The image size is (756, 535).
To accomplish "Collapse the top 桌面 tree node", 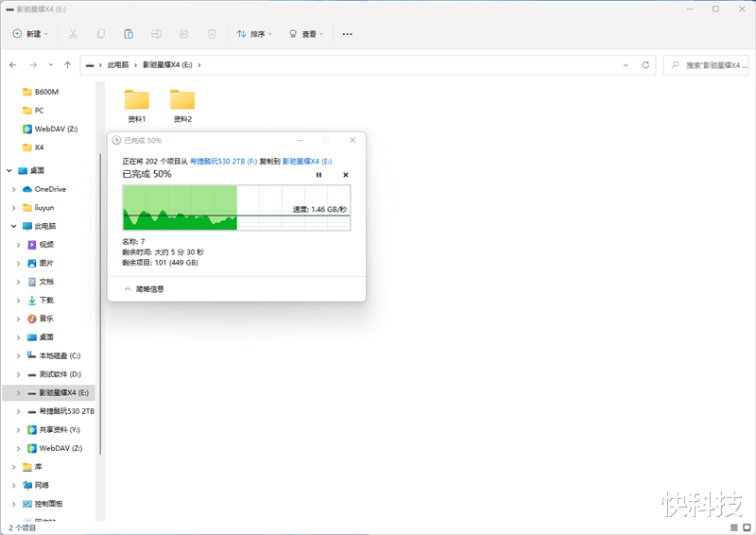I will click(x=9, y=170).
